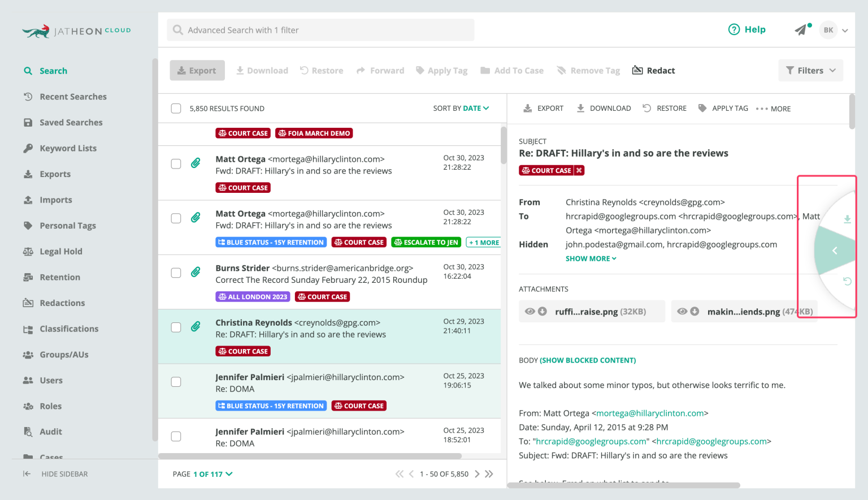
Task: Navigate to the Audit section
Action: 50,432
